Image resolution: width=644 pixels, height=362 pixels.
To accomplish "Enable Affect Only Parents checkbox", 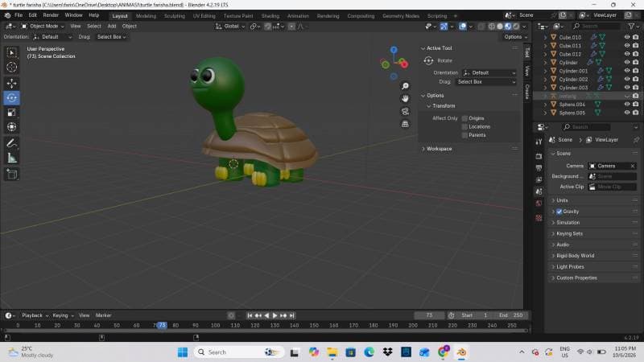I will pos(465,135).
